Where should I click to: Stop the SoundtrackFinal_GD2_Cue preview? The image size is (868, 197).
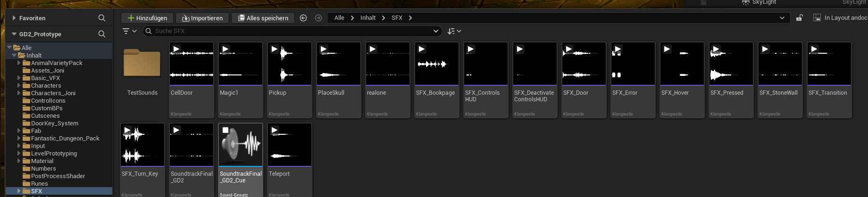click(225, 130)
